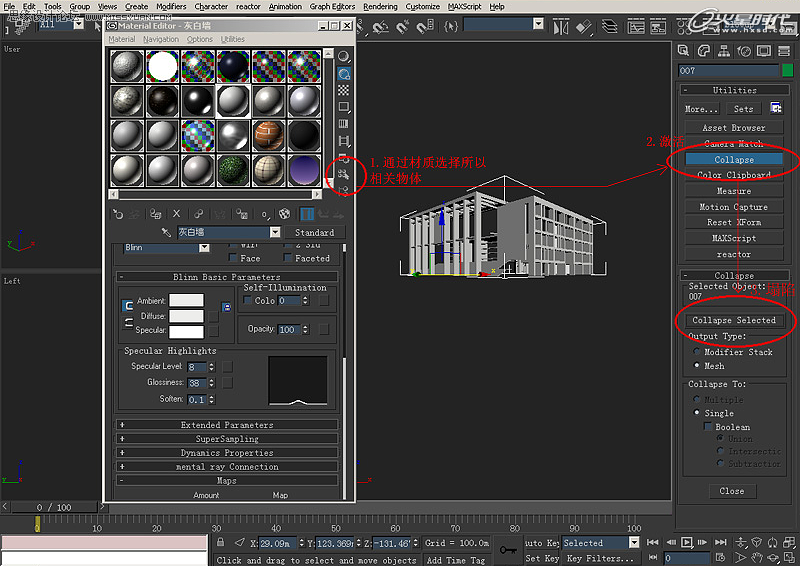Click the Asset Browser utility button

point(733,128)
